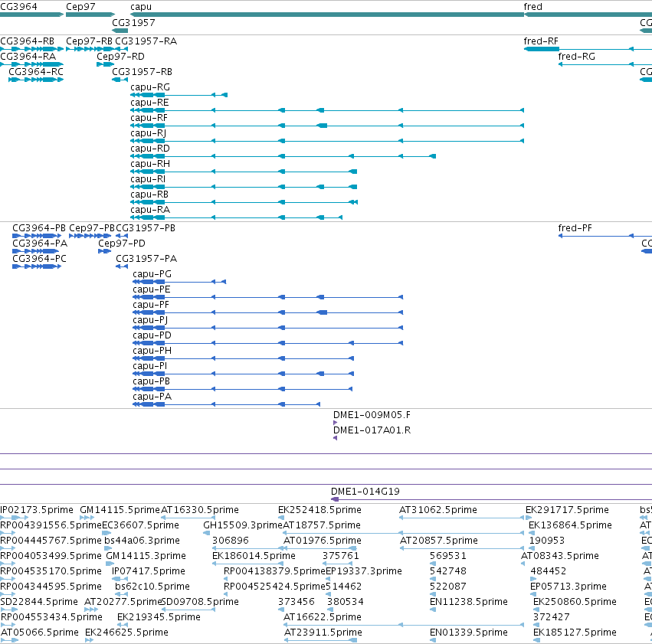Click the CG31957 gene label
The height and width of the screenshot is (644, 652).
(x=133, y=22)
